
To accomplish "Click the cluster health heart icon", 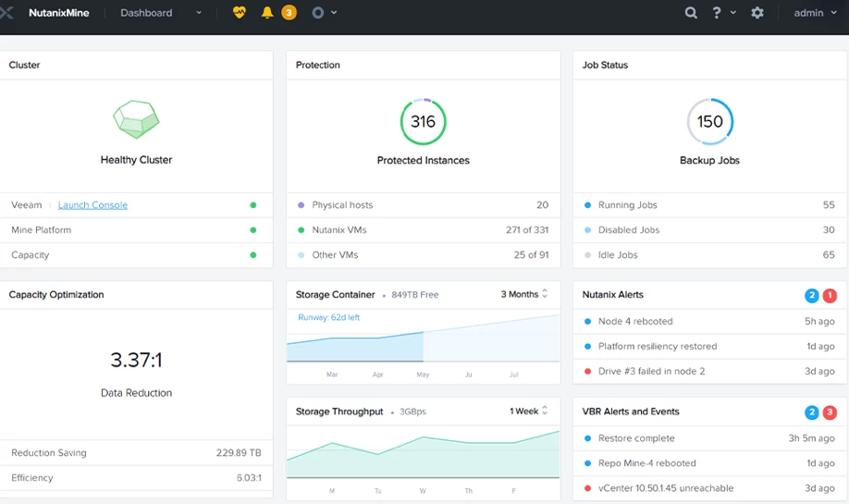I will pyautogui.click(x=240, y=13).
